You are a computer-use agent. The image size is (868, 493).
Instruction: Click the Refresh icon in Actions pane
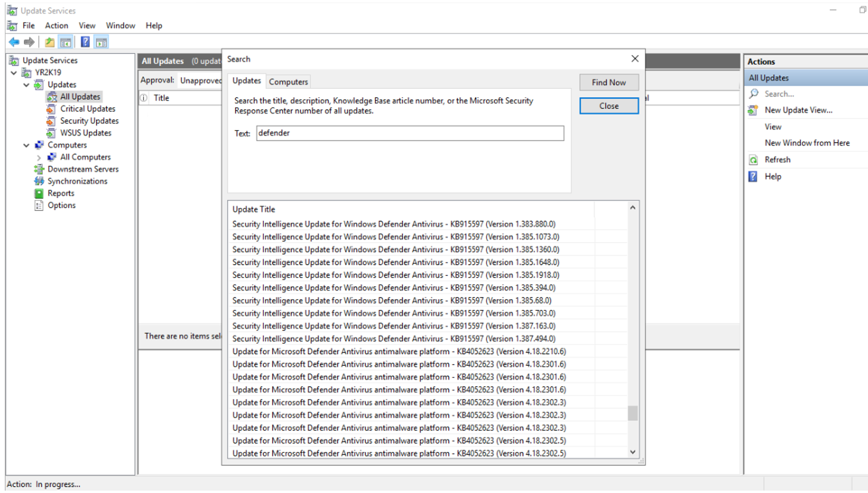pos(753,160)
